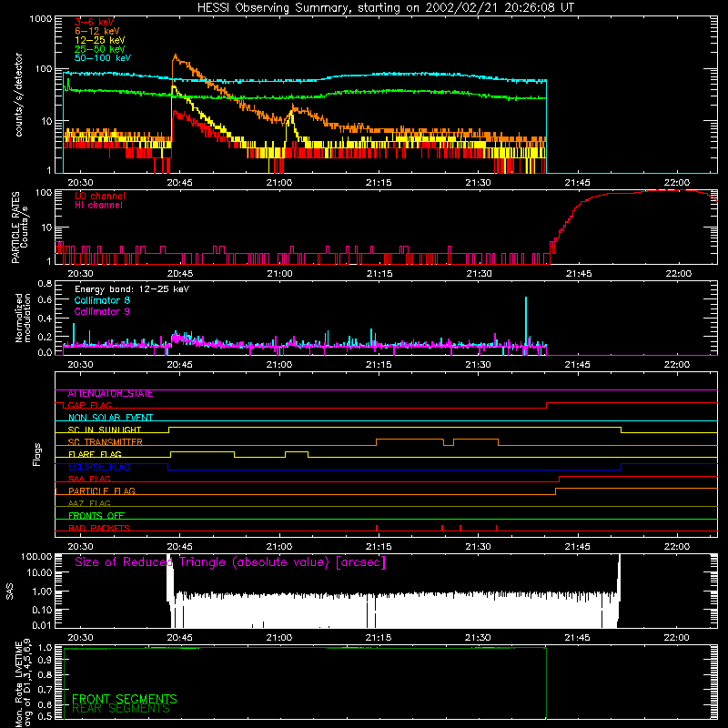Click the 'PARTICLE RATES Counts/s' axis label
This screenshot has height=728, width=728.
(19, 227)
